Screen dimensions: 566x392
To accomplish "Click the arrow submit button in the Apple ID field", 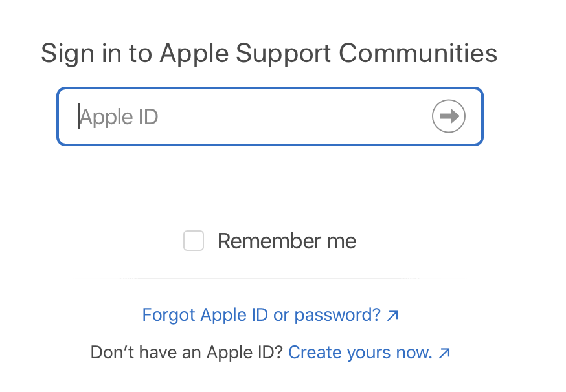I will coord(448,116).
